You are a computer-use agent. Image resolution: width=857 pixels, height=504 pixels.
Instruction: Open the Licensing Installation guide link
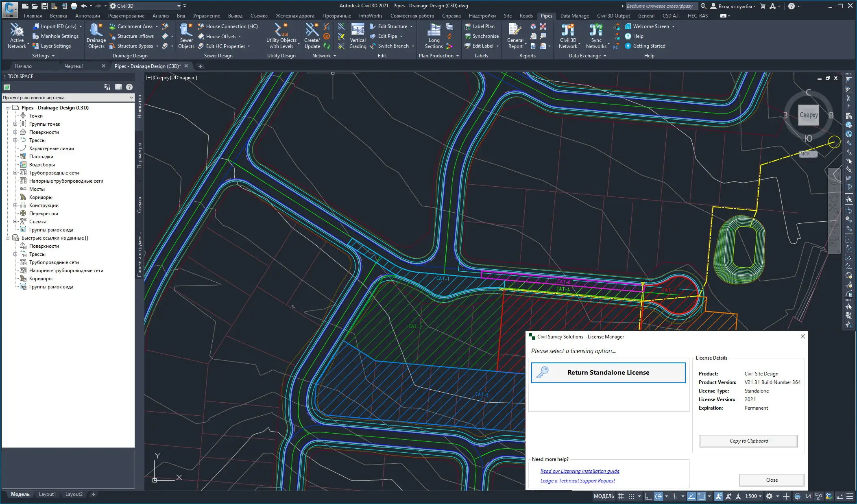580,471
